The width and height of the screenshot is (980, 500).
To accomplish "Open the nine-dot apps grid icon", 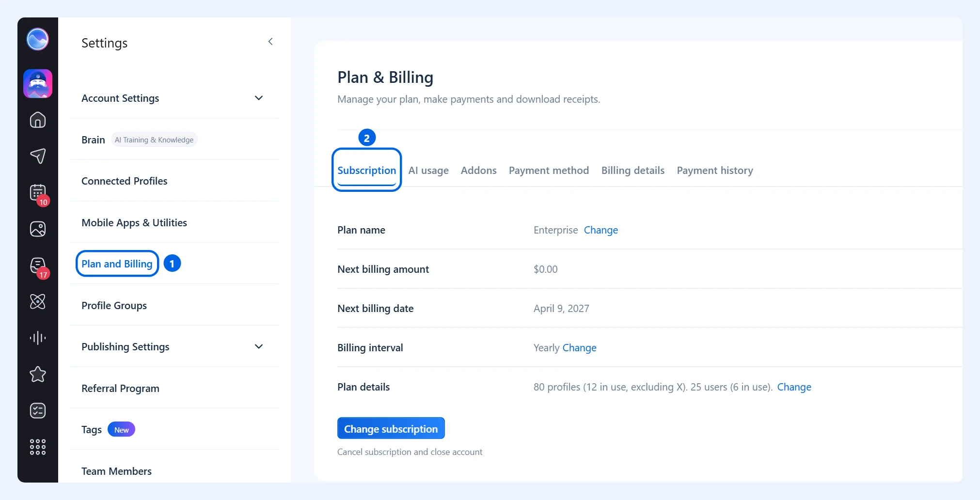I will (38, 447).
